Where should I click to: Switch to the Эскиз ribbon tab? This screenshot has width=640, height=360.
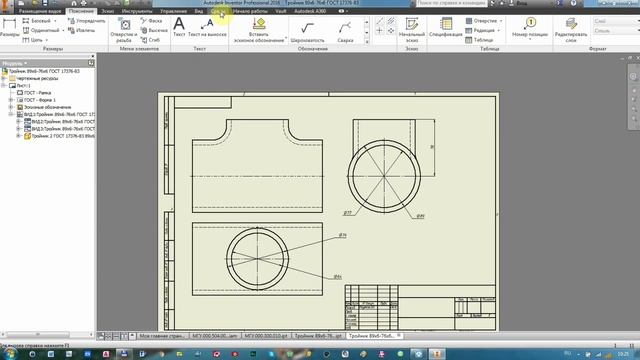(x=107, y=11)
